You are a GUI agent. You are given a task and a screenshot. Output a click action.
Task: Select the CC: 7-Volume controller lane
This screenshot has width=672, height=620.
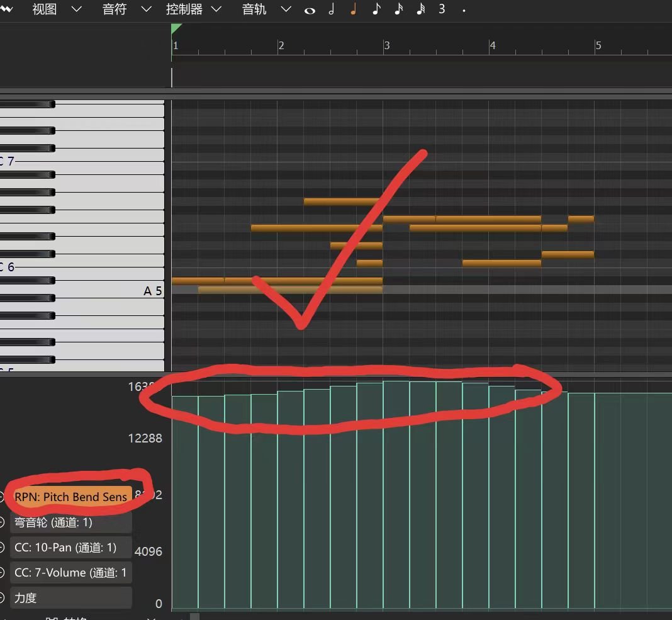[x=70, y=572]
